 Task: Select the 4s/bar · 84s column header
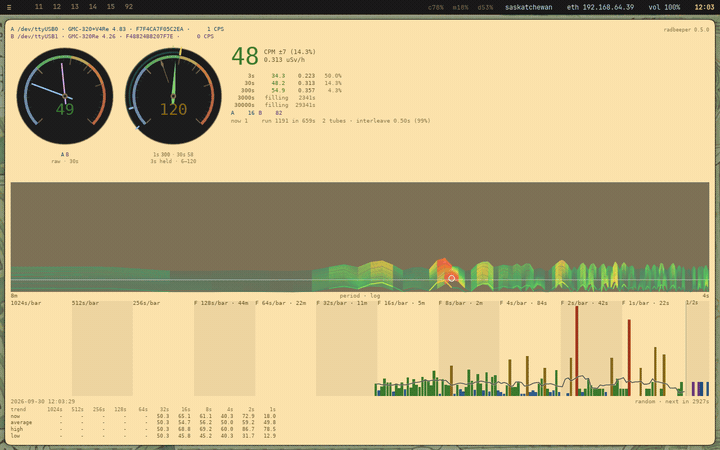523,303
